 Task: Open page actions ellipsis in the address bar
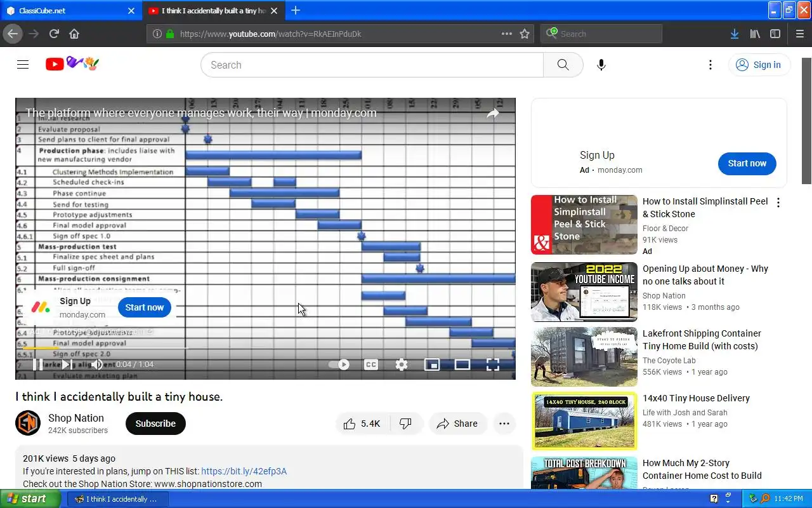point(506,34)
